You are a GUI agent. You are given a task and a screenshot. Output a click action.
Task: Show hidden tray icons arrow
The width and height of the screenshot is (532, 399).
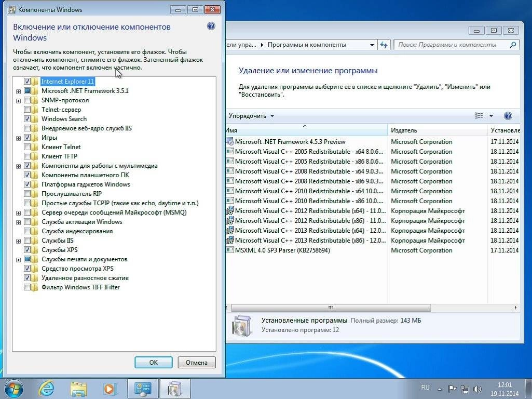(x=440, y=389)
